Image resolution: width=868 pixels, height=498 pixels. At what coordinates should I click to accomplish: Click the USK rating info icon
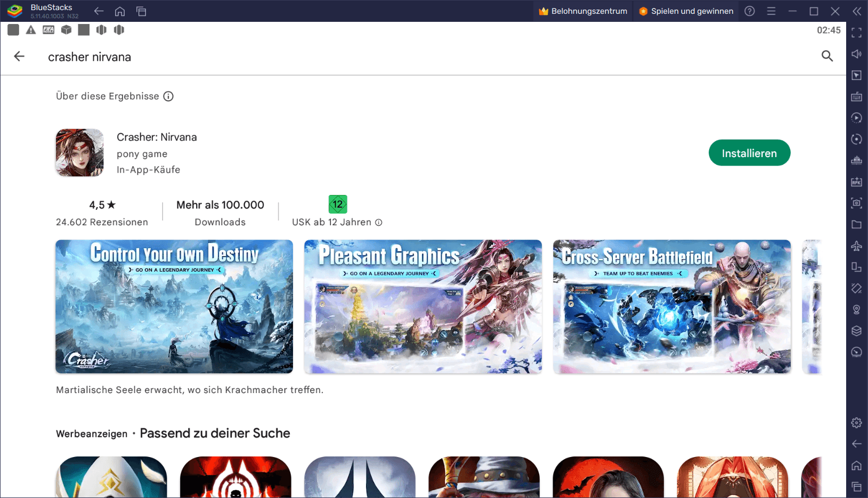coord(379,223)
